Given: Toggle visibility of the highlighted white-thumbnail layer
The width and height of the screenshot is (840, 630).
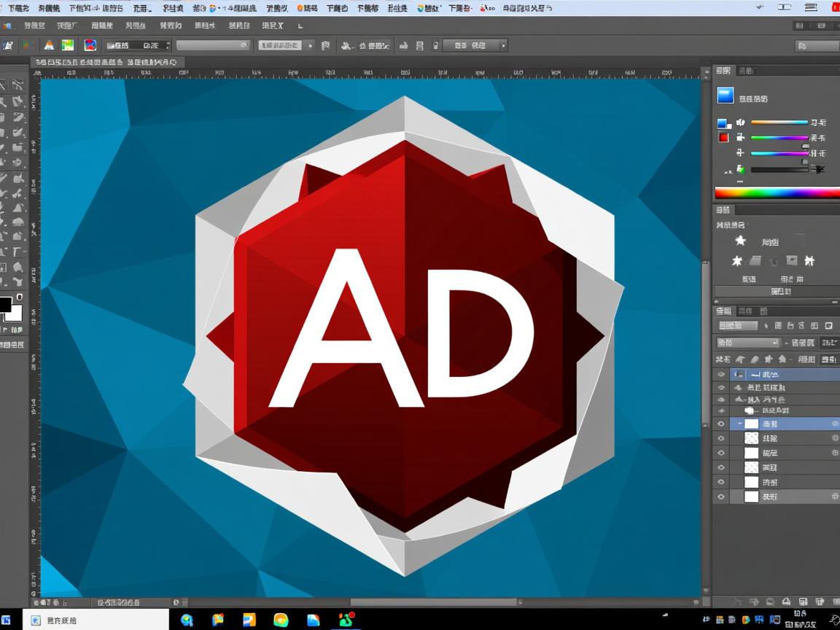Looking at the screenshot, I should coord(721,424).
